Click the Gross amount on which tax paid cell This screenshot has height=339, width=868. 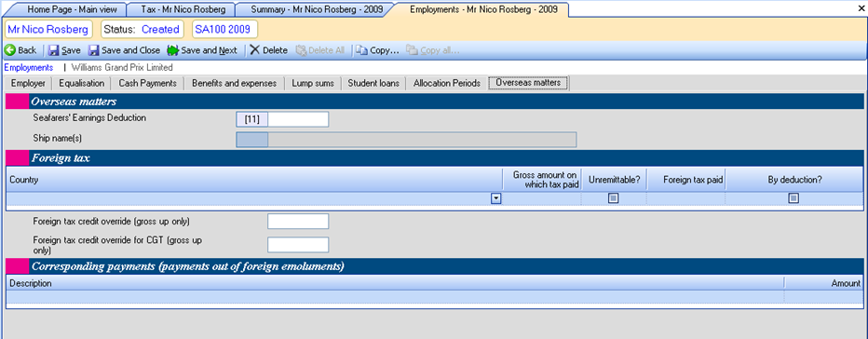[542, 198]
